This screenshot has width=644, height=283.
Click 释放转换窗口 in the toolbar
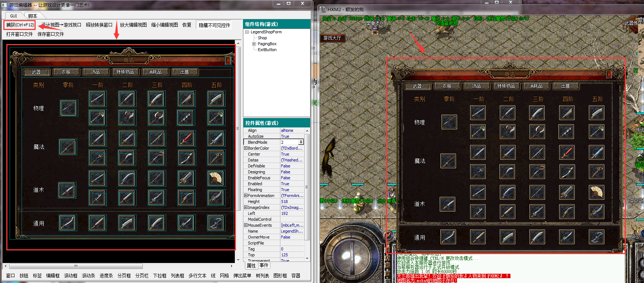pos(99,25)
